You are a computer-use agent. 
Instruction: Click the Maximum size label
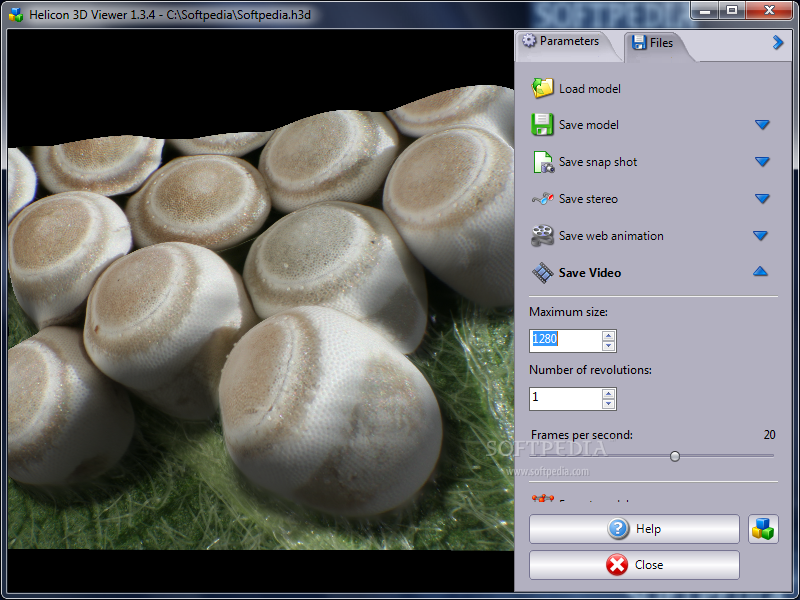click(x=568, y=312)
